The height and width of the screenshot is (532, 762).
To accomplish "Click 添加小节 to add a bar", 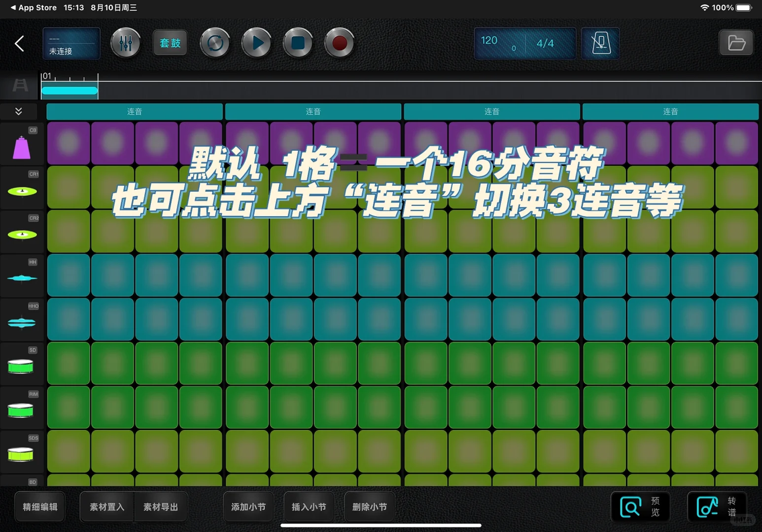I will pos(248,507).
